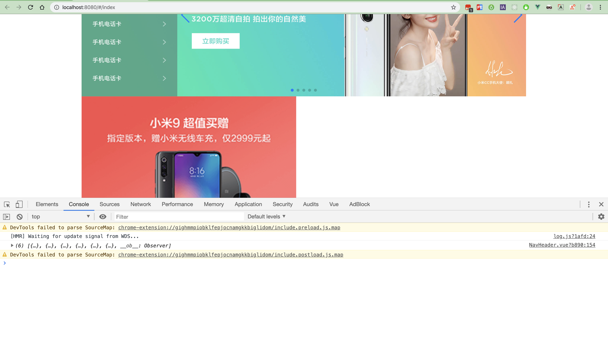Select the last carousel dot indicator
The height and width of the screenshot is (364, 608).
[315, 90]
